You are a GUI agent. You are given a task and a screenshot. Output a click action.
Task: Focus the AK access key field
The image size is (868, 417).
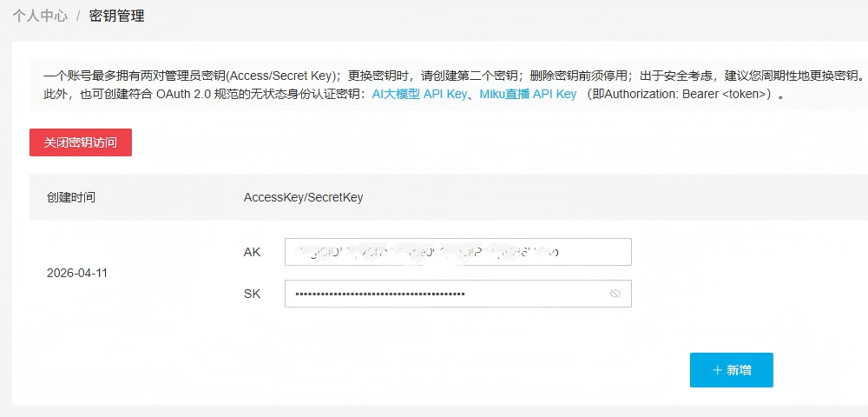[x=457, y=252]
